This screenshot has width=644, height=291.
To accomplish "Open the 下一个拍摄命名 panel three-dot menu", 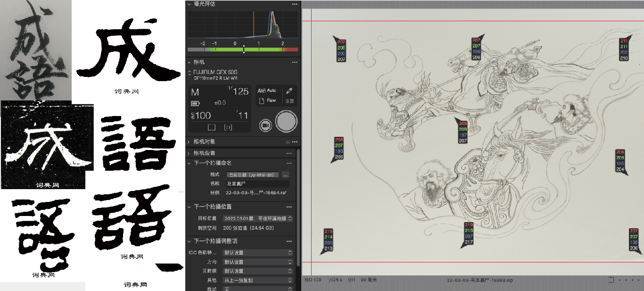I will 289,163.
